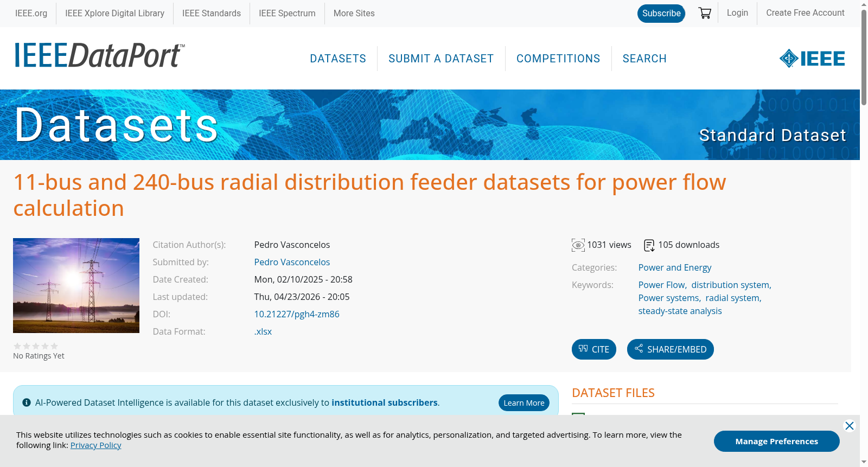
Task: Open Pedro Vasconcelos submitter profile link
Action: coord(292,262)
